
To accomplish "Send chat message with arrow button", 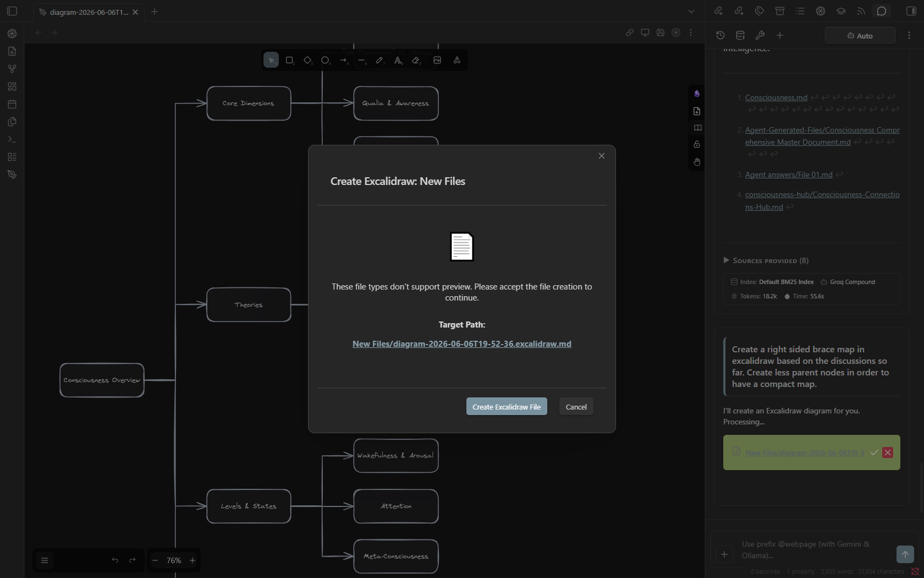I will coord(905,554).
